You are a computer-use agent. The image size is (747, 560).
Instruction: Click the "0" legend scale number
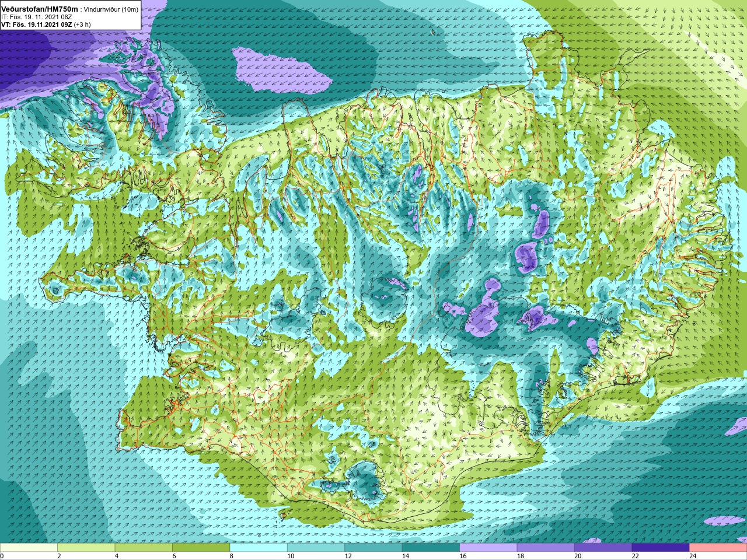coord(2,556)
